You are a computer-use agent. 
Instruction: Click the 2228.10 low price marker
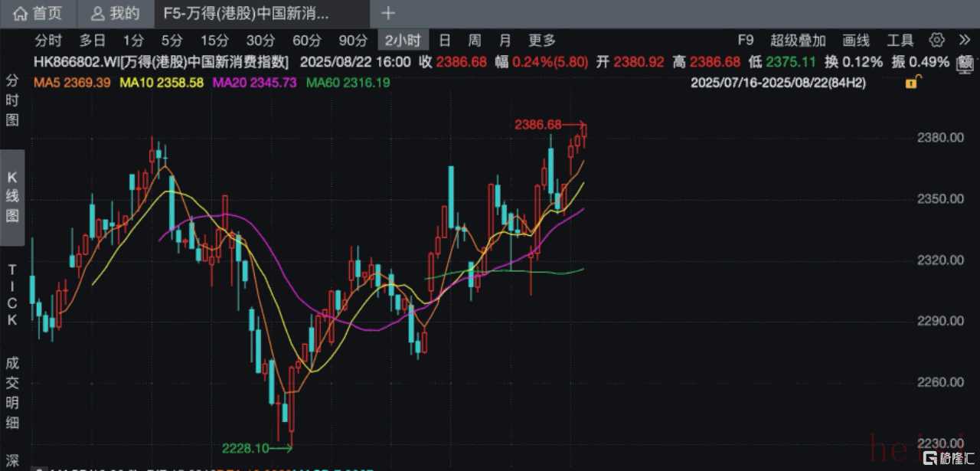[245, 448]
